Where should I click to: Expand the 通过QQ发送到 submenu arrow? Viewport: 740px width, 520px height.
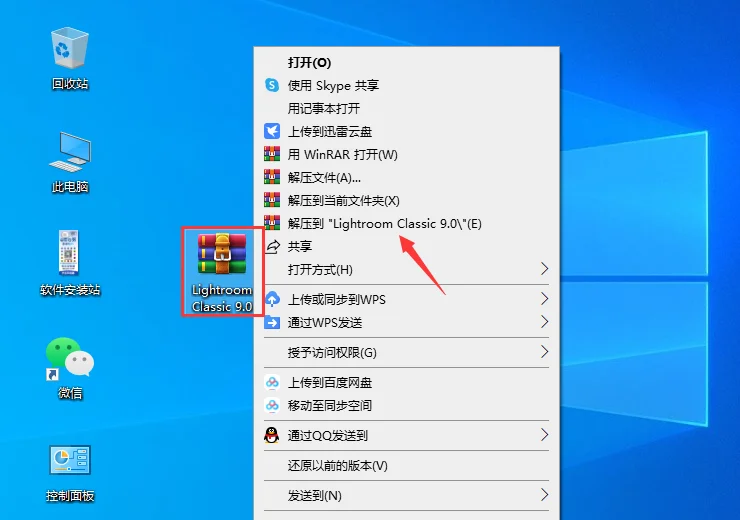[544, 435]
